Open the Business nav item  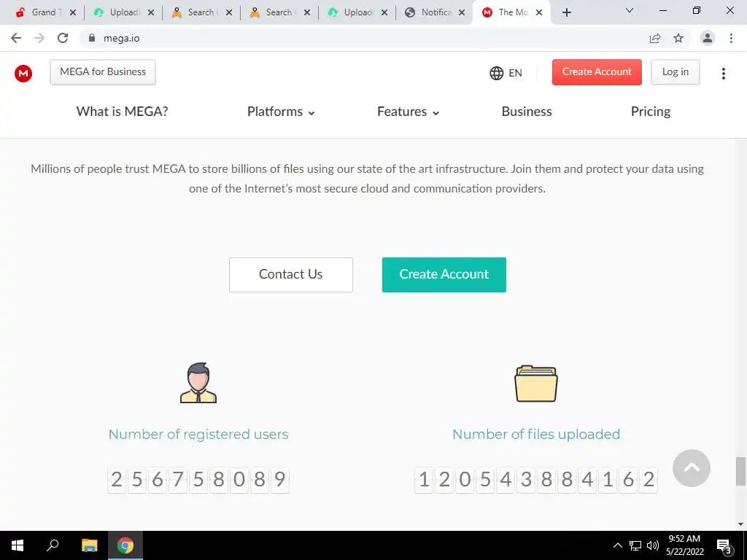pyautogui.click(x=527, y=112)
